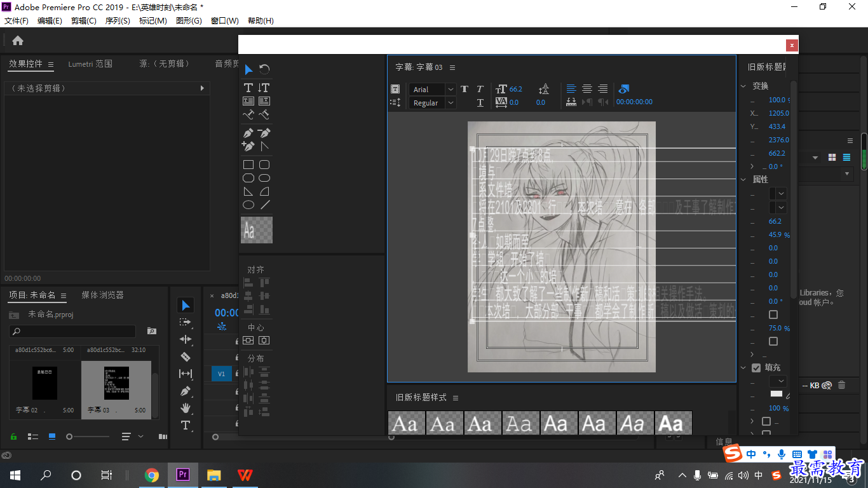The width and height of the screenshot is (868, 488).
Task: Click the horizontal center alignment icon
Action: click(x=264, y=341)
